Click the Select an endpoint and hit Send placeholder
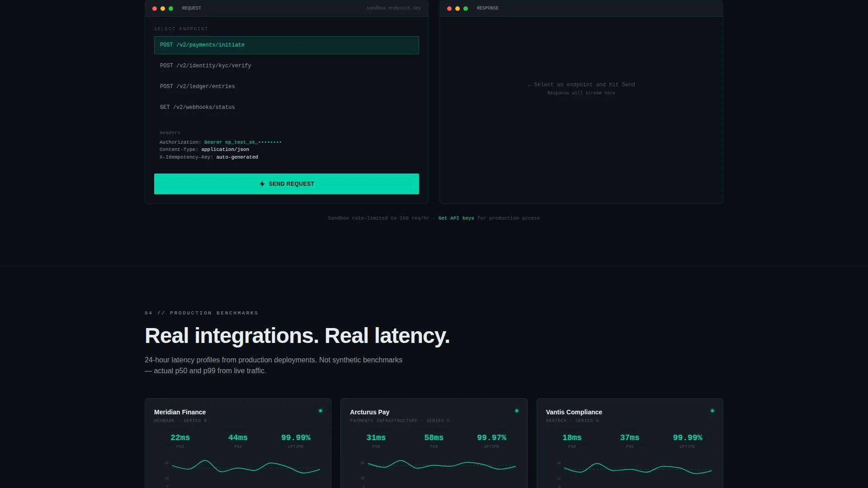The width and height of the screenshot is (868, 488). [581, 85]
